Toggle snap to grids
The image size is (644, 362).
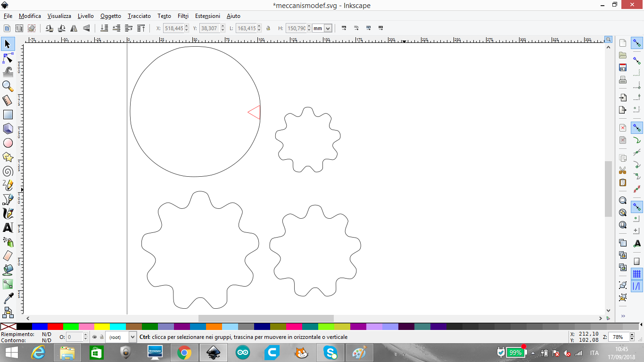637,274
